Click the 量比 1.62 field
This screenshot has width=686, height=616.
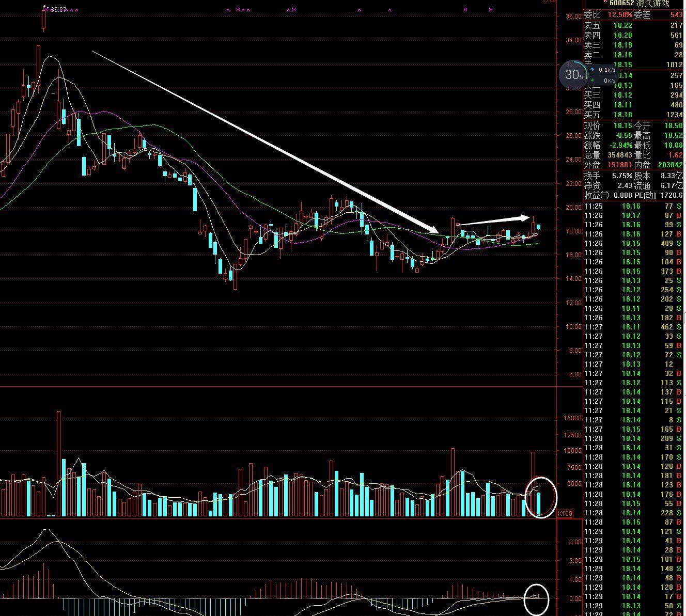click(659, 155)
